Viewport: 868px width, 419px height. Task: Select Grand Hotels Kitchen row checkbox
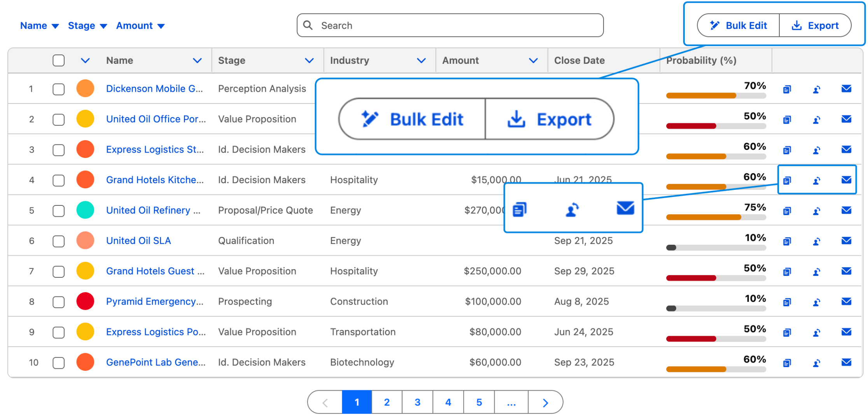[x=58, y=180]
